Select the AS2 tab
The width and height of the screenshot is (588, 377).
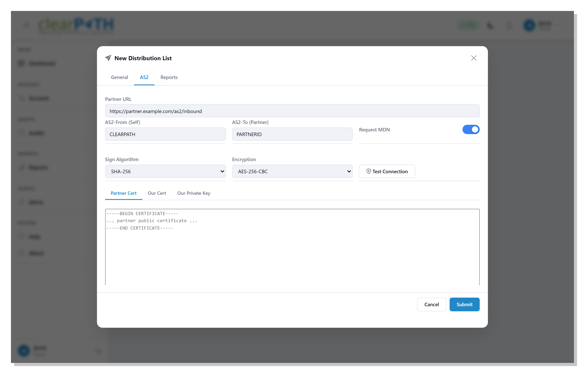click(144, 77)
